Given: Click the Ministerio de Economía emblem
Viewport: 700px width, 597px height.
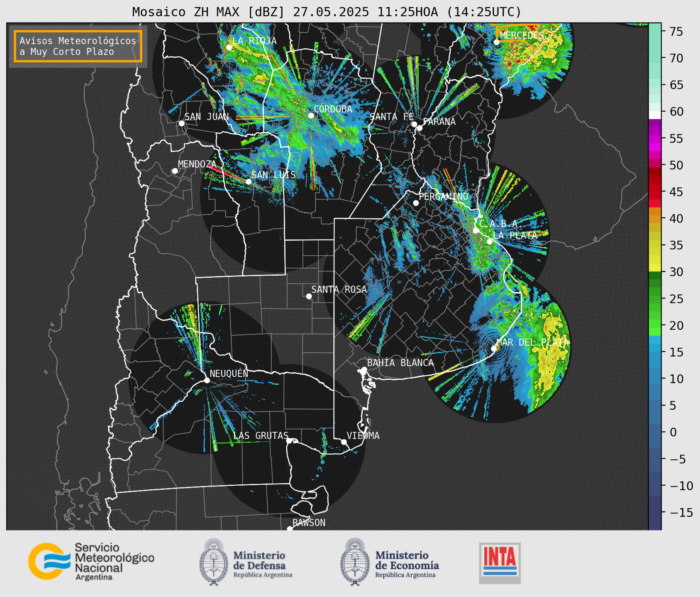Looking at the screenshot, I should point(355,561).
